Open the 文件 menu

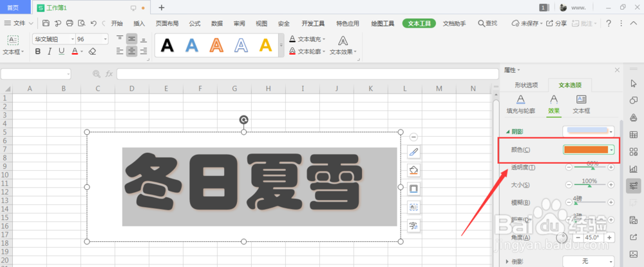coord(19,23)
